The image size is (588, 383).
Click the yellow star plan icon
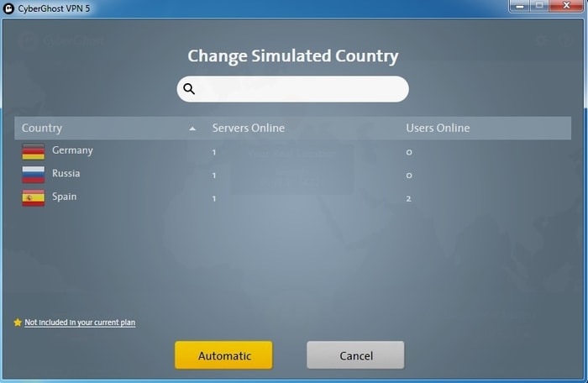[x=18, y=323]
